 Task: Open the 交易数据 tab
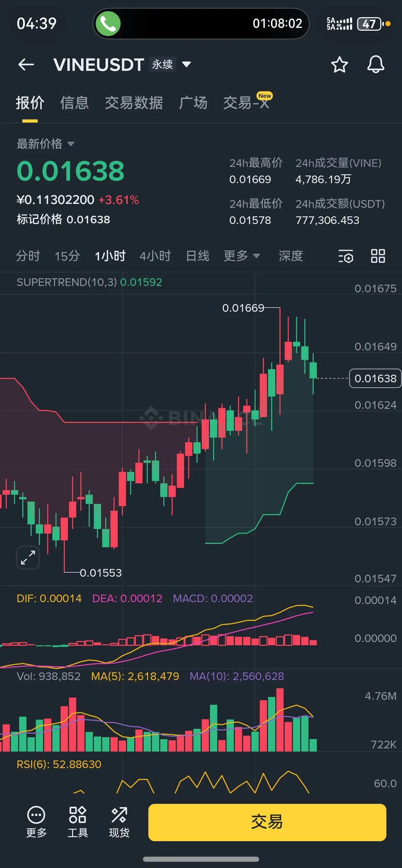[134, 103]
